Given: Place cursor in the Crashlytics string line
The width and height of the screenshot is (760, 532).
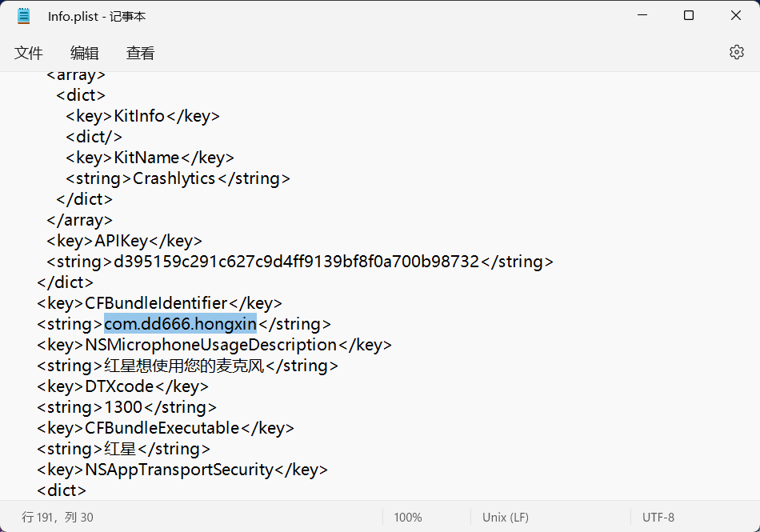Looking at the screenshot, I should [174, 178].
